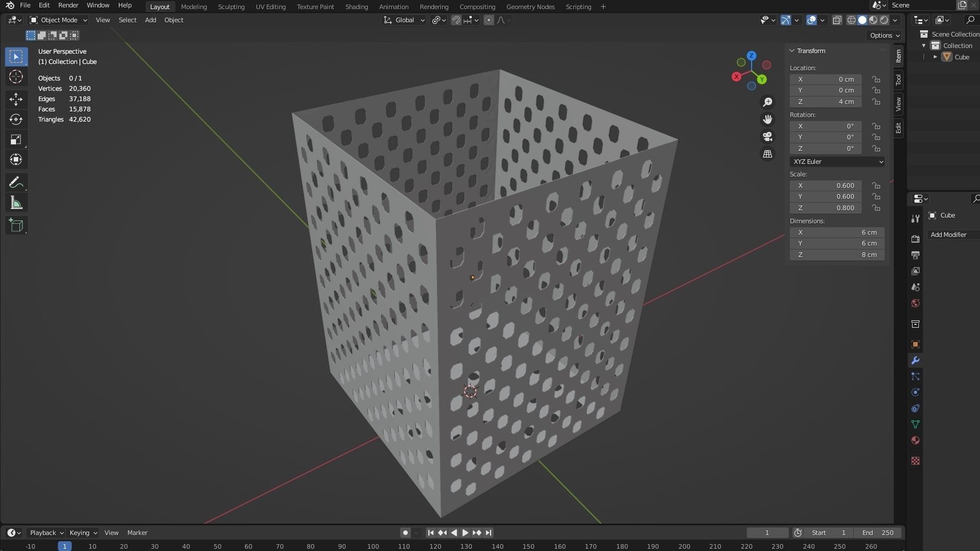Click the Add Modifier button
This screenshot has height=551, width=980.
pyautogui.click(x=953, y=235)
